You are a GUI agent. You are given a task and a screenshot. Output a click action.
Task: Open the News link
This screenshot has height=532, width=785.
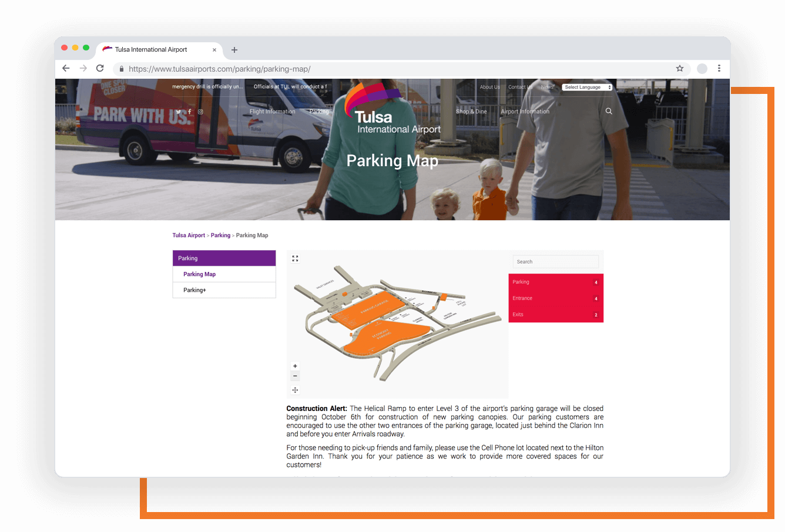(x=548, y=87)
